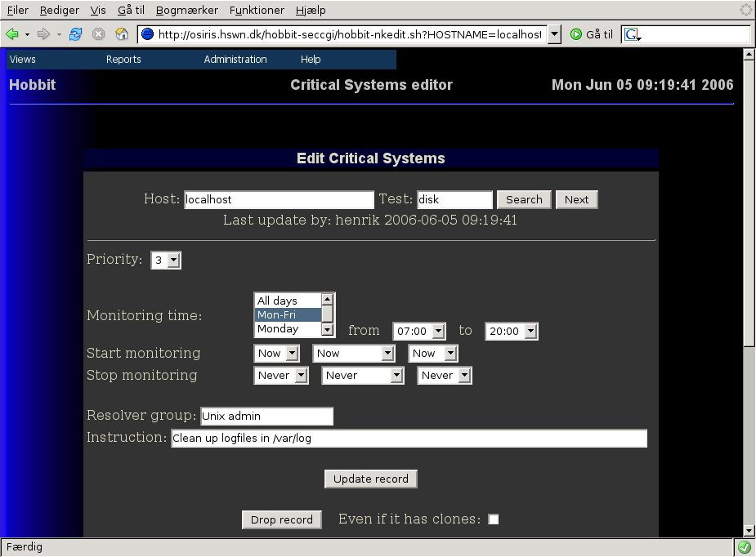Click the green security status icon in status bar
756x557 pixels.
[x=744, y=546]
